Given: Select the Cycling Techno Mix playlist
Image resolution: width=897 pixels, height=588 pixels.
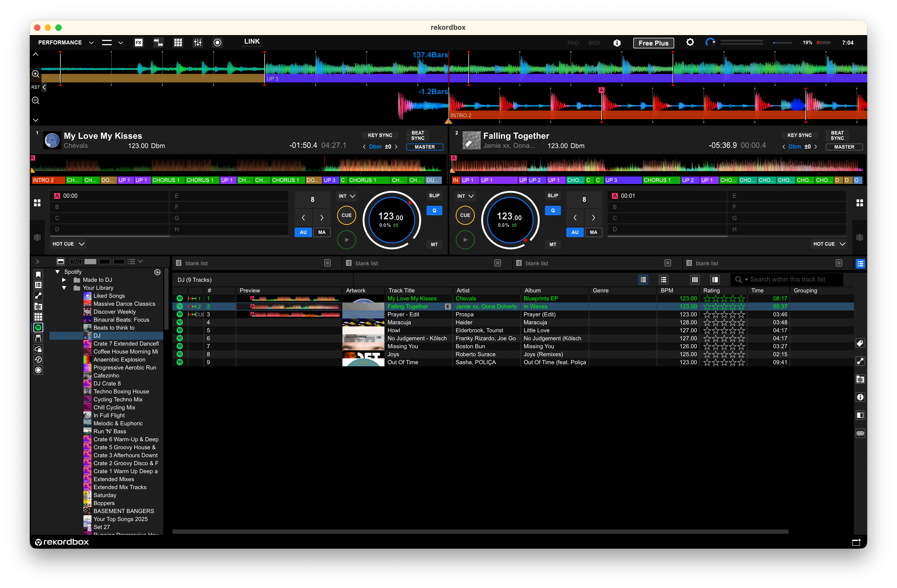Looking at the screenshot, I should (x=118, y=399).
